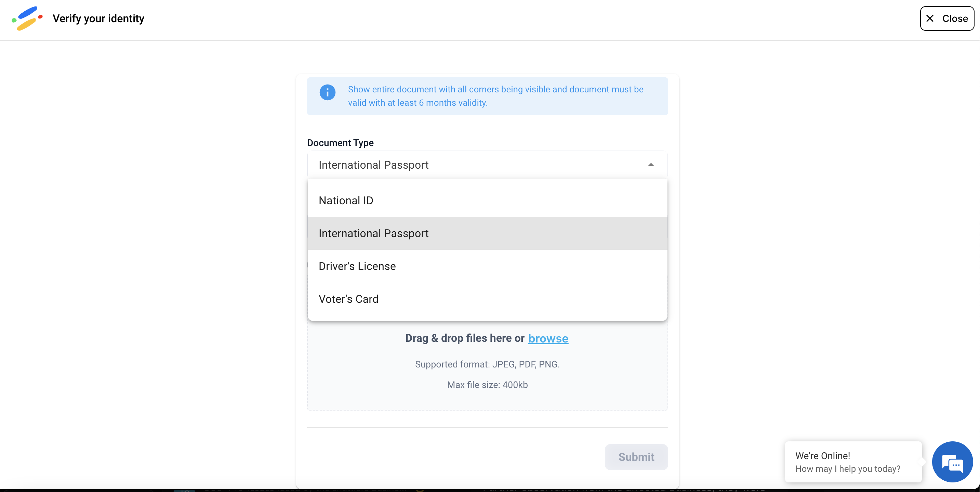Close the identity verification dialog
Image resolution: width=980 pixels, height=492 pixels.
[x=947, y=18]
